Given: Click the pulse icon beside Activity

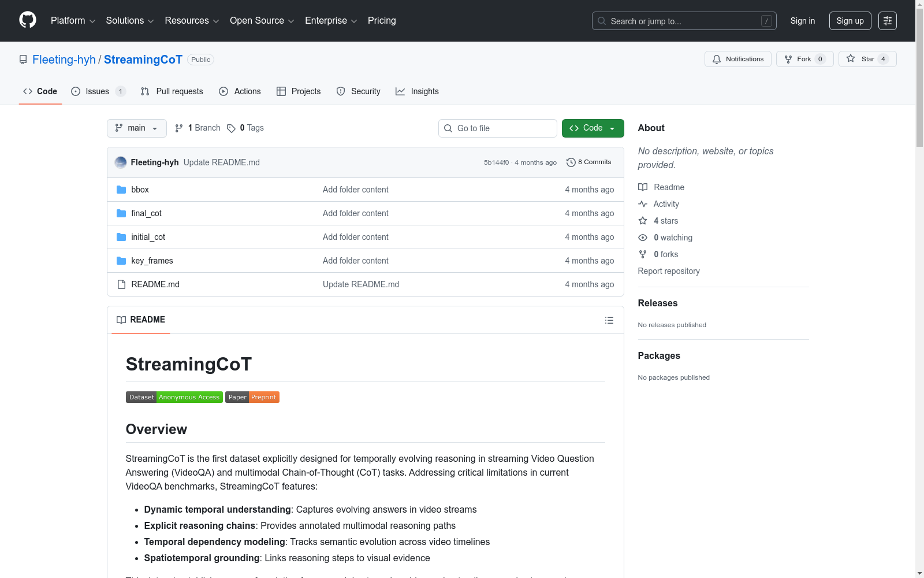Looking at the screenshot, I should coord(643,204).
